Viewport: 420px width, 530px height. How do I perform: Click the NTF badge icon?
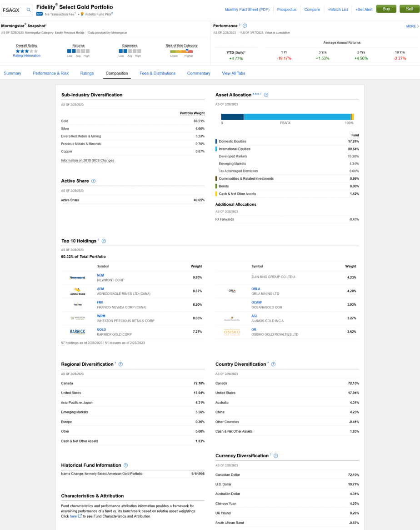click(40, 14)
